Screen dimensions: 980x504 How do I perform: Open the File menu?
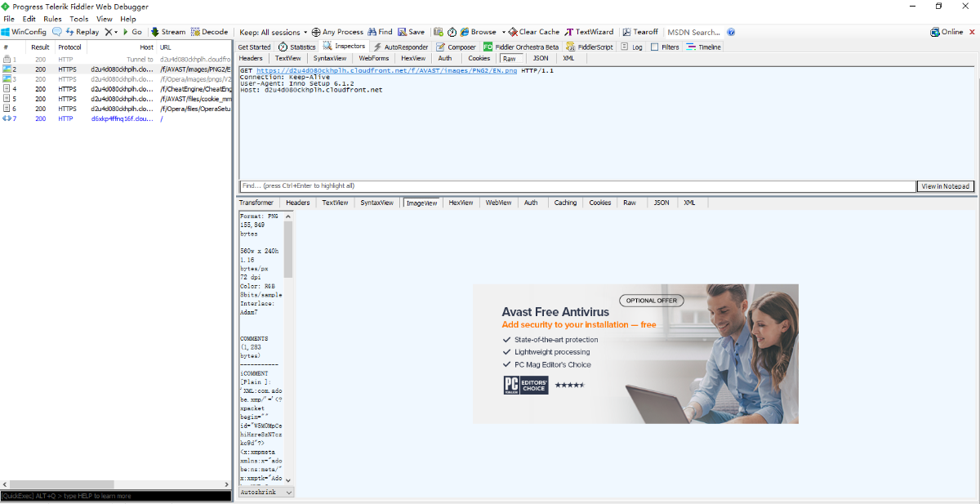click(x=9, y=19)
